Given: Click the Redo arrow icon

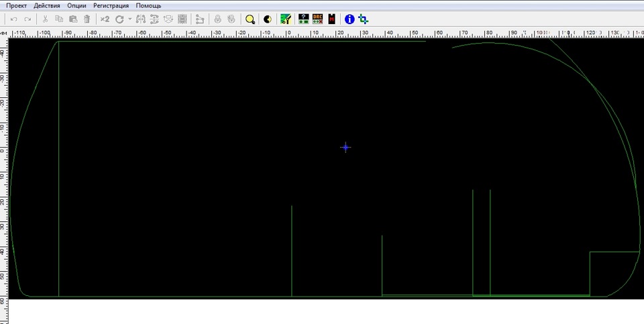Looking at the screenshot, I should 28,19.
